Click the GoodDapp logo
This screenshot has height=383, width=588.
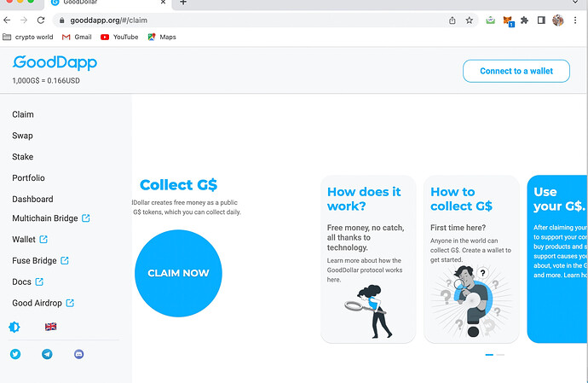[55, 63]
